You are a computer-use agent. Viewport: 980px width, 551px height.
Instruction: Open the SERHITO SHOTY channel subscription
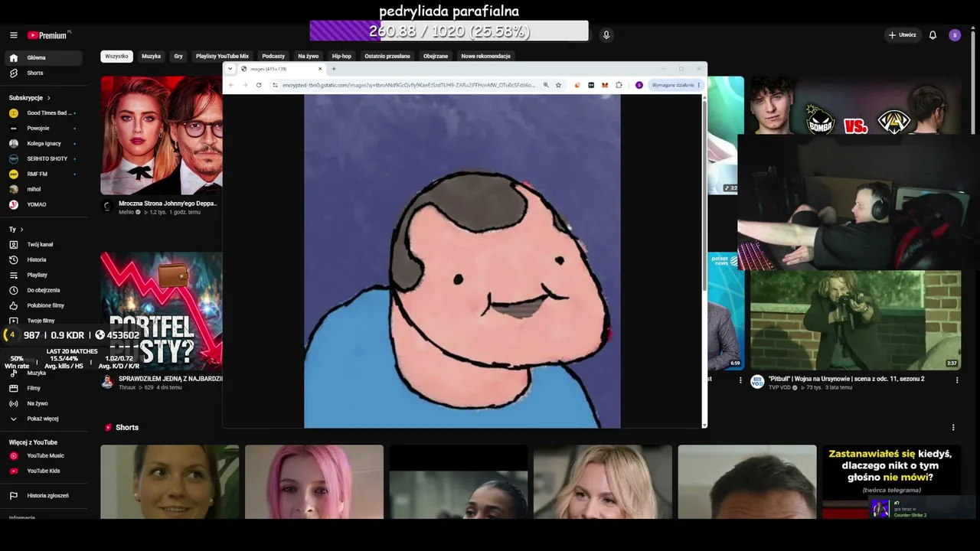click(x=45, y=158)
